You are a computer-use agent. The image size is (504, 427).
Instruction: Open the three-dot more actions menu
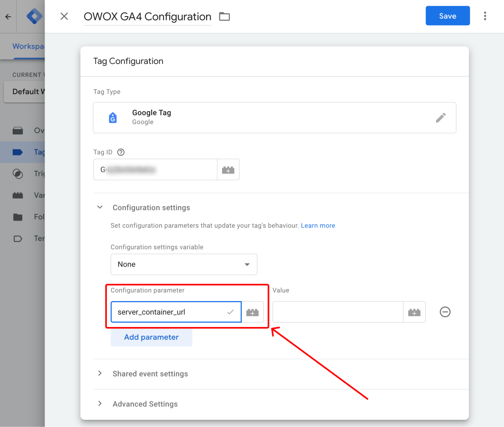tap(485, 16)
